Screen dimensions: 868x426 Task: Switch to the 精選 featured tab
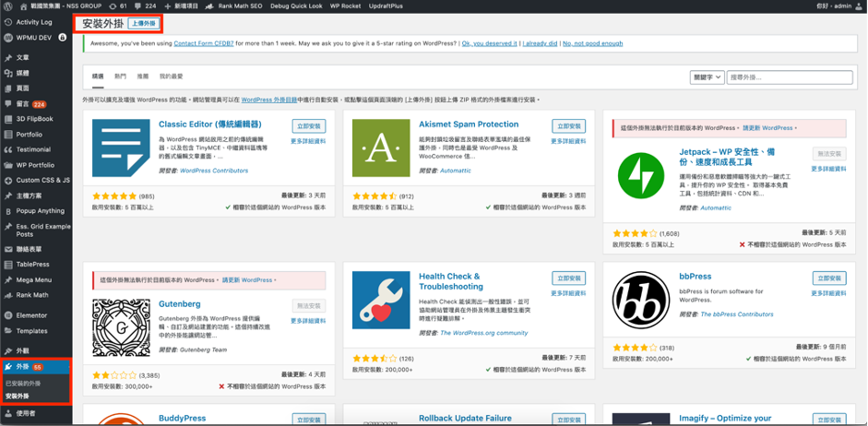click(98, 77)
